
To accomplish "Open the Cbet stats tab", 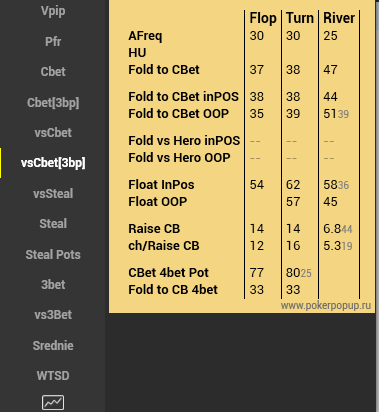I will (53, 72).
